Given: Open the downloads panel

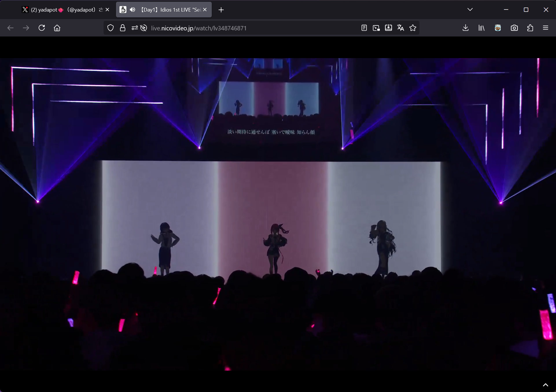Looking at the screenshot, I should 465,28.
